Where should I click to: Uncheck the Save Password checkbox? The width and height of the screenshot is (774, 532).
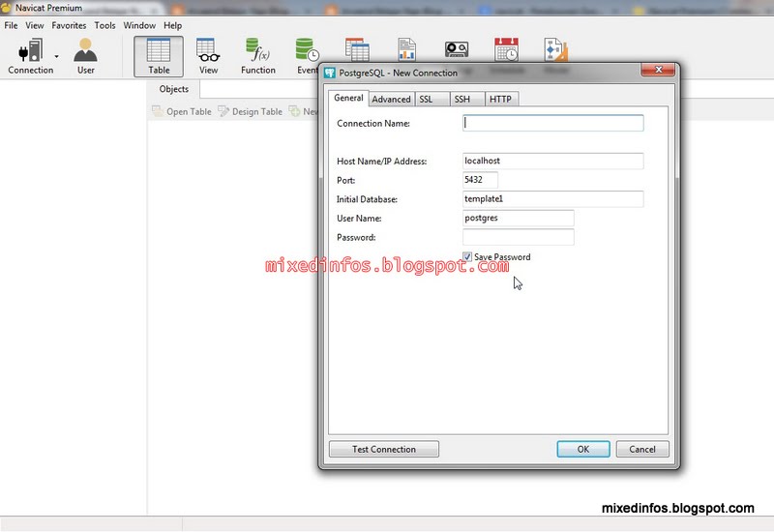(467, 256)
